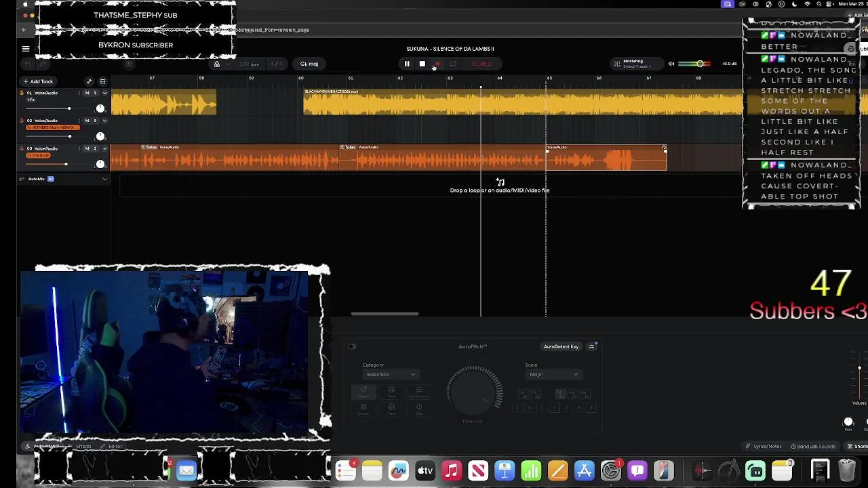Expand track 03 options chevron
Screen dimensions: 868x488
click(x=104, y=148)
